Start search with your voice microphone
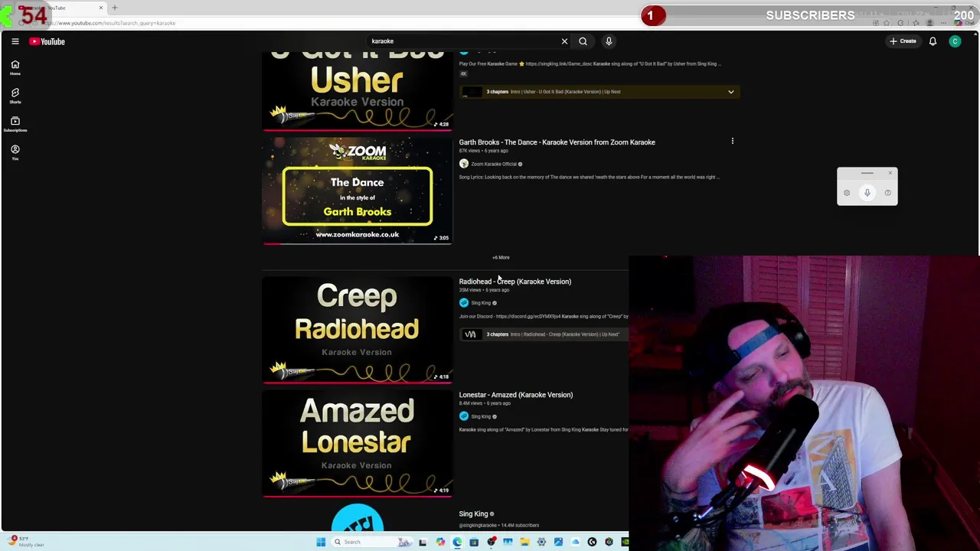Viewport: 980px width, 551px height. 609,41
